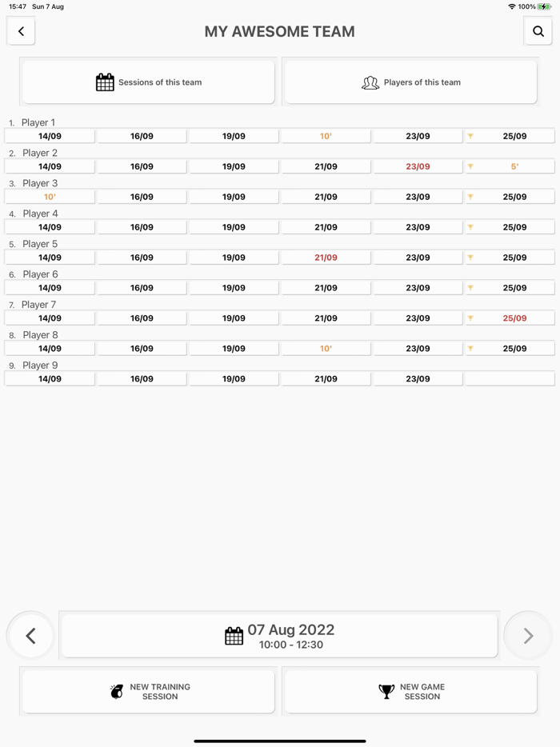Advance to next date with right chevron
The image size is (560, 747).
point(527,635)
